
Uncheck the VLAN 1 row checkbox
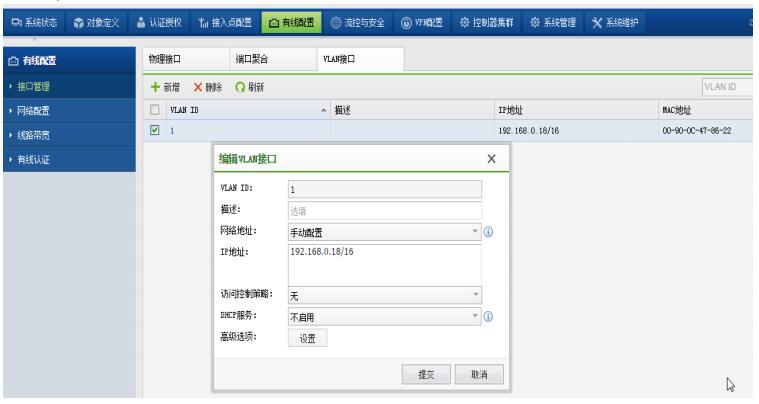(154, 130)
